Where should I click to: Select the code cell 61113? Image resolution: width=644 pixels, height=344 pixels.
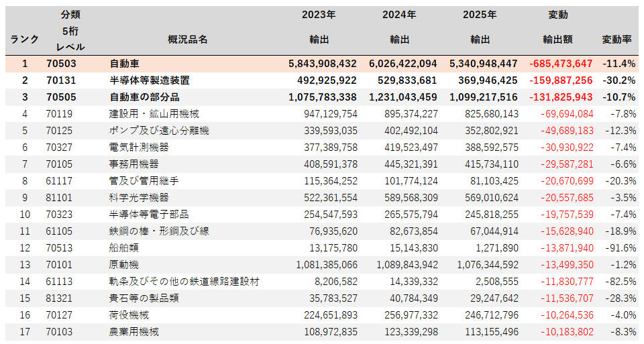(62, 282)
